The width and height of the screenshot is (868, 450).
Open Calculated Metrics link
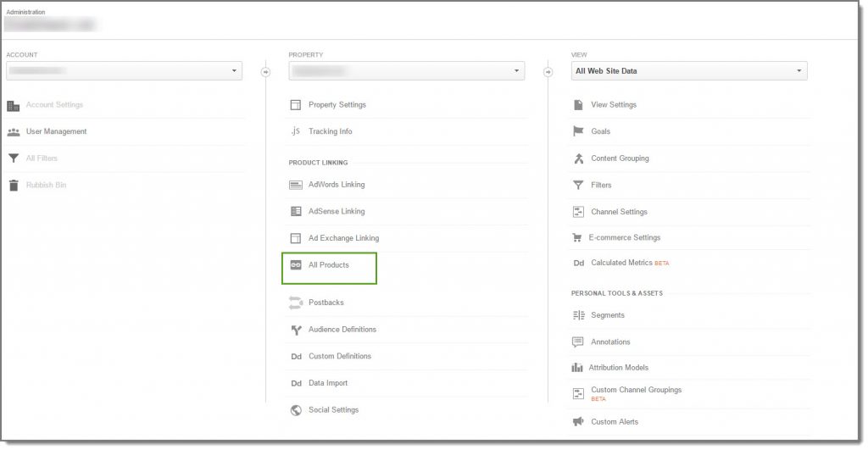[621, 263]
